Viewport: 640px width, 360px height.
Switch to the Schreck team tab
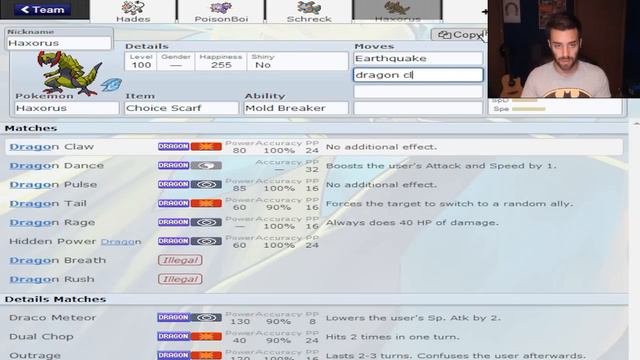(x=309, y=11)
